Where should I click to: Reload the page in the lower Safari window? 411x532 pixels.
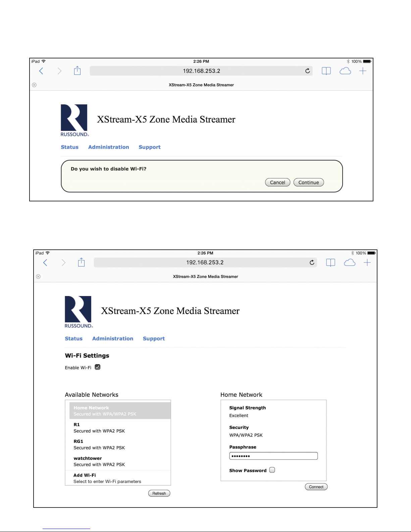point(312,262)
